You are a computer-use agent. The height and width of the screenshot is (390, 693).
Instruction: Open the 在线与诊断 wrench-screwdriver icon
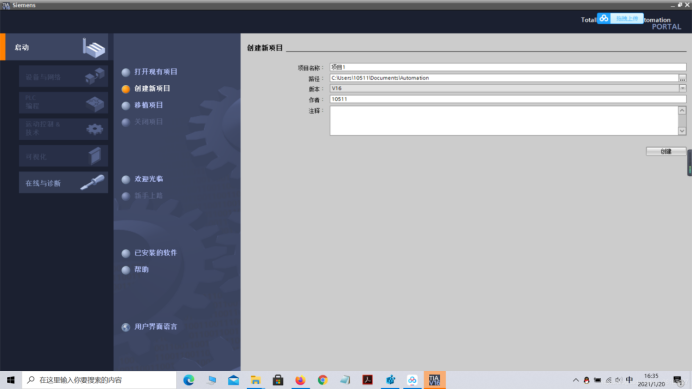[x=92, y=182]
